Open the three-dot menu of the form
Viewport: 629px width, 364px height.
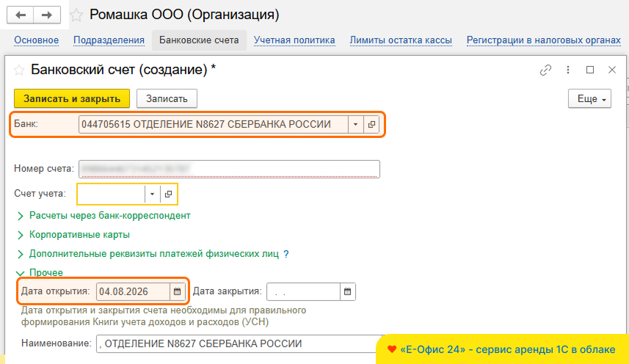568,70
